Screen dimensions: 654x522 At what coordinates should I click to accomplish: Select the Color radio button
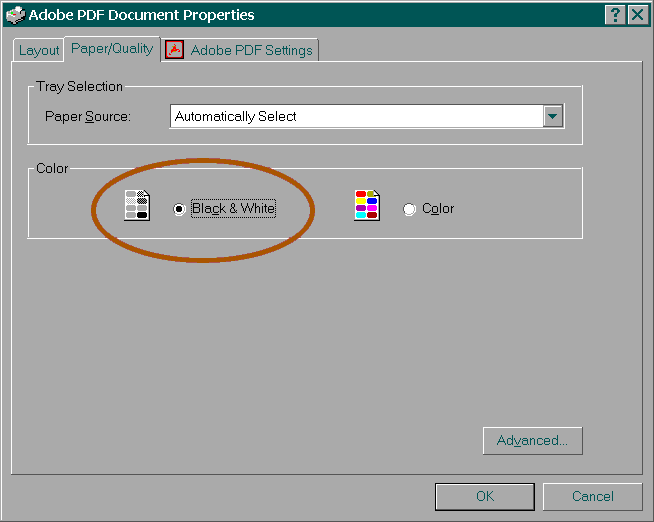pos(409,209)
